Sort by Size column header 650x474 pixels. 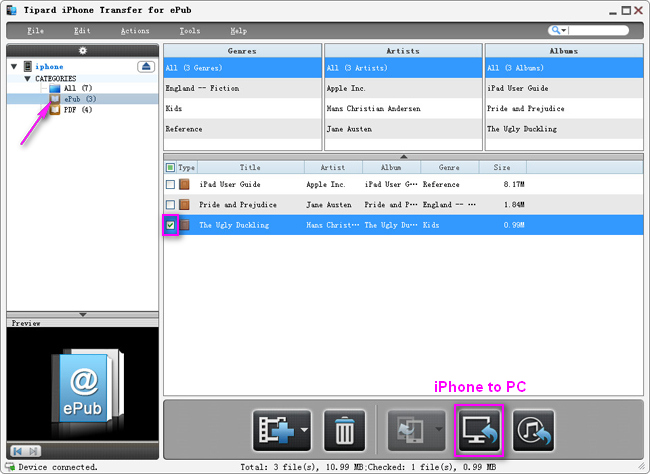coord(502,168)
